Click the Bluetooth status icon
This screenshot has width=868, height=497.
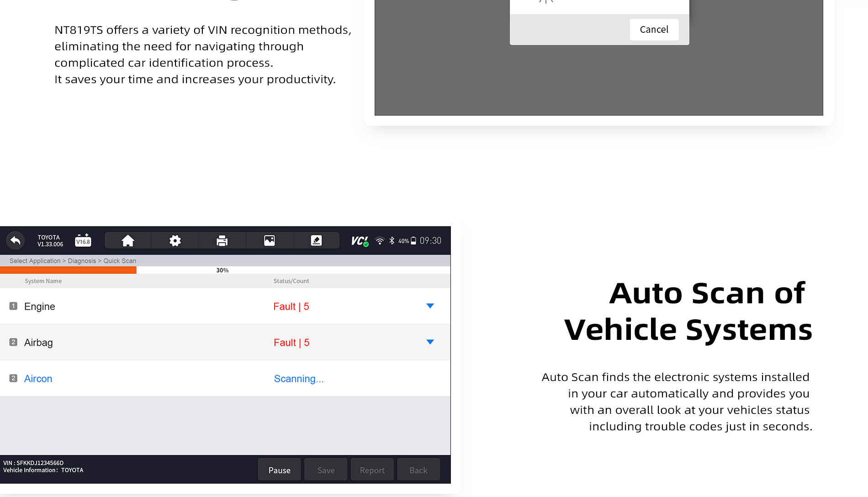[x=392, y=241]
